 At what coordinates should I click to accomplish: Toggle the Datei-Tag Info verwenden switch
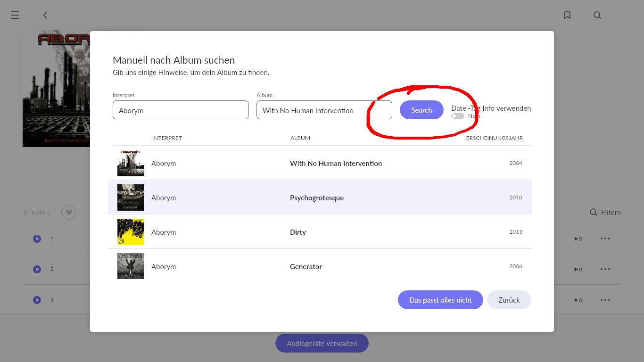pyautogui.click(x=458, y=116)
